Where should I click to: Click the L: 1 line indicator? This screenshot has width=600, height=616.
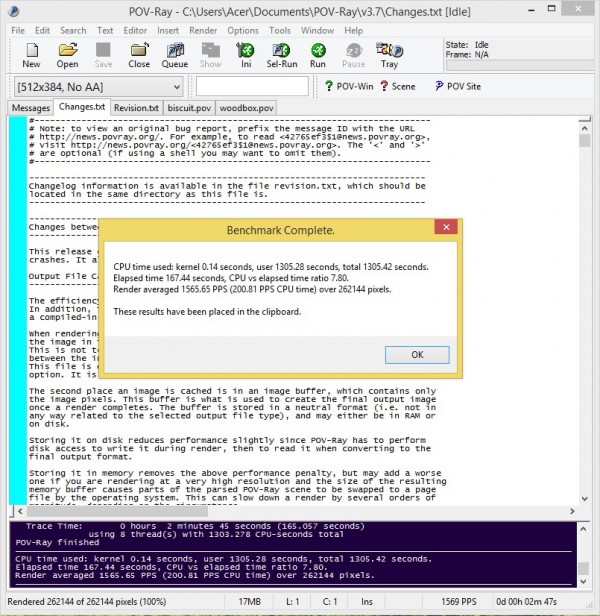(292, 601)
